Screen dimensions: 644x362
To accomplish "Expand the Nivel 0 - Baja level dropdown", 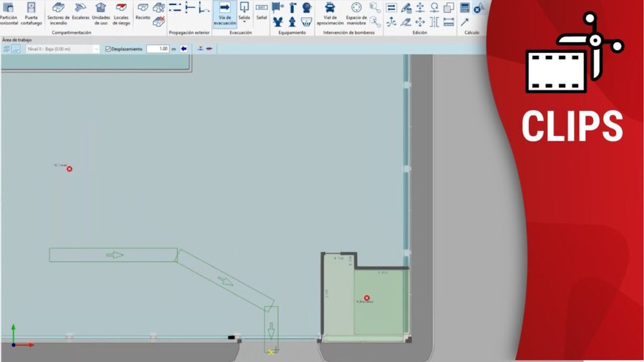I will pos(96,48).
